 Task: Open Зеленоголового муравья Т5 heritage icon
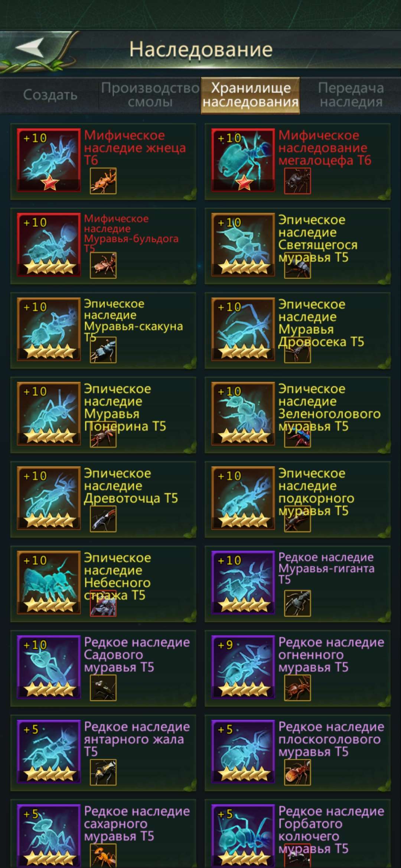click(x=243, y=414)
